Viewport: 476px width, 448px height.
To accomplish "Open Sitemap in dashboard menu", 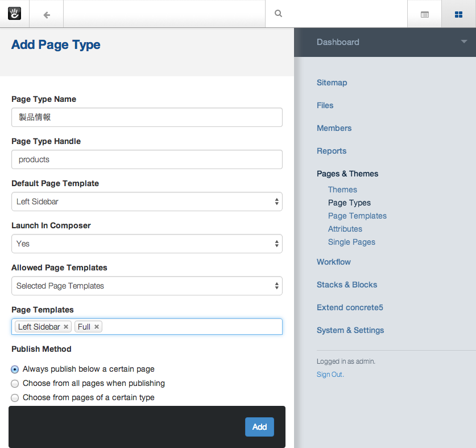I will click(332, 83).
